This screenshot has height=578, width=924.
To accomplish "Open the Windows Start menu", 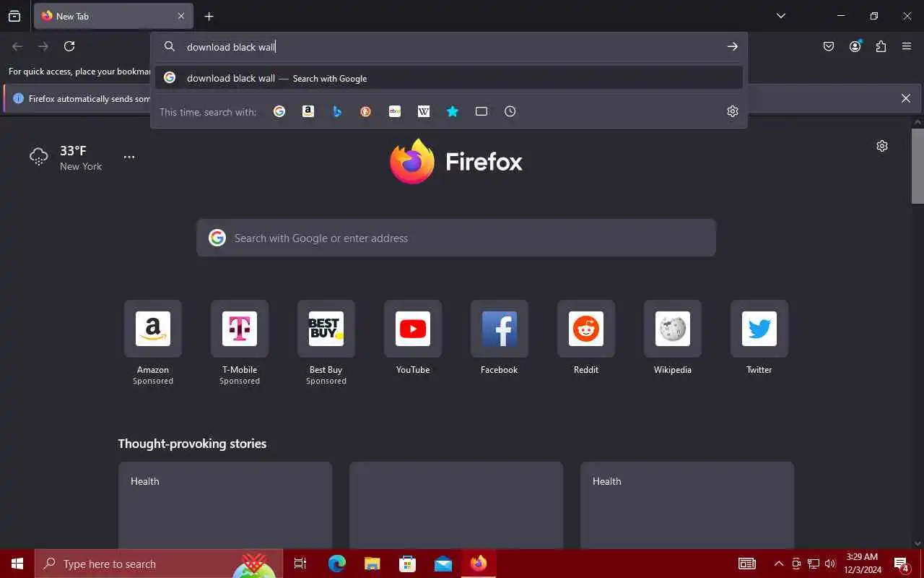I will (x=17, y=564).
